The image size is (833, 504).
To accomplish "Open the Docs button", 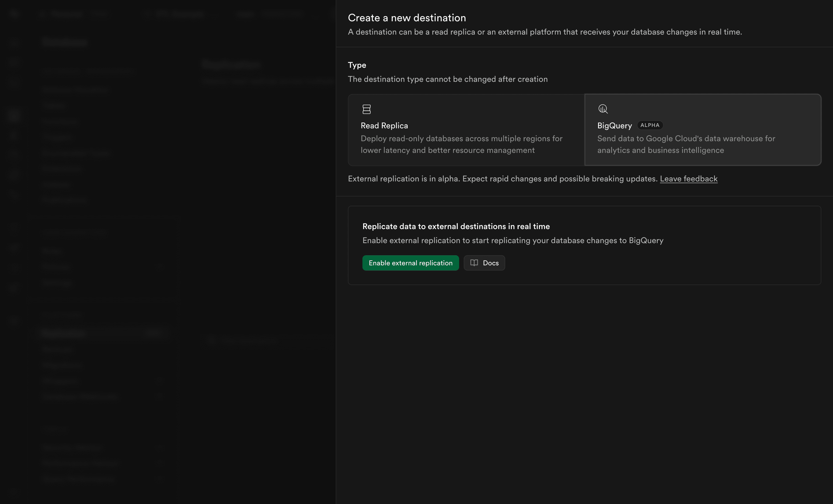I will pos(484,263).
